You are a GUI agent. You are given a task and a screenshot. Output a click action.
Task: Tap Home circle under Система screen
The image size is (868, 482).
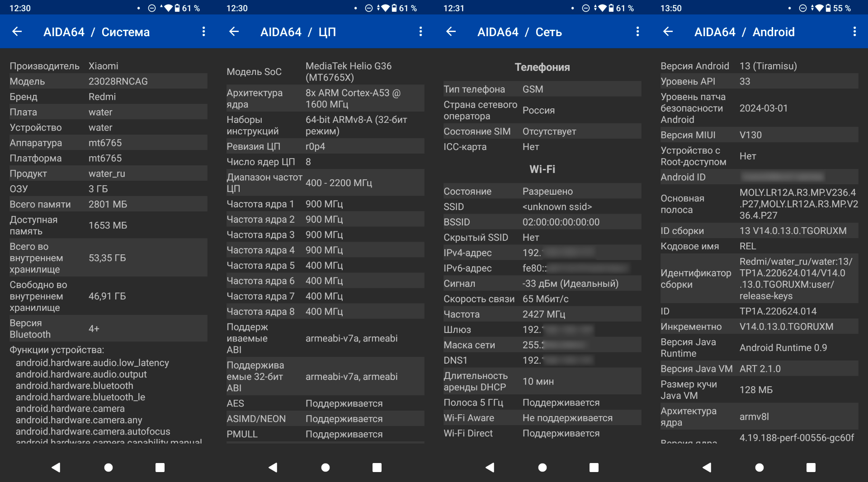(108, 468)
